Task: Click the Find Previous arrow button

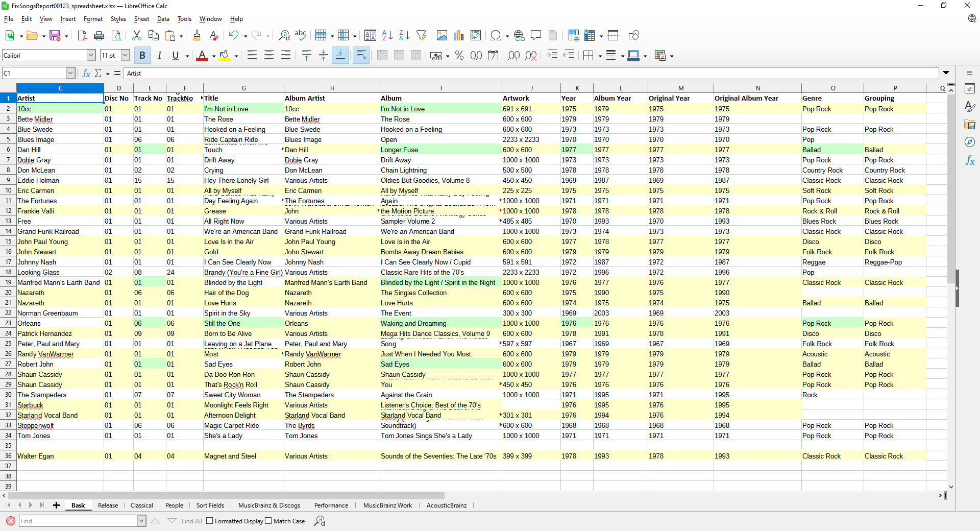Action: click(155, 521)
